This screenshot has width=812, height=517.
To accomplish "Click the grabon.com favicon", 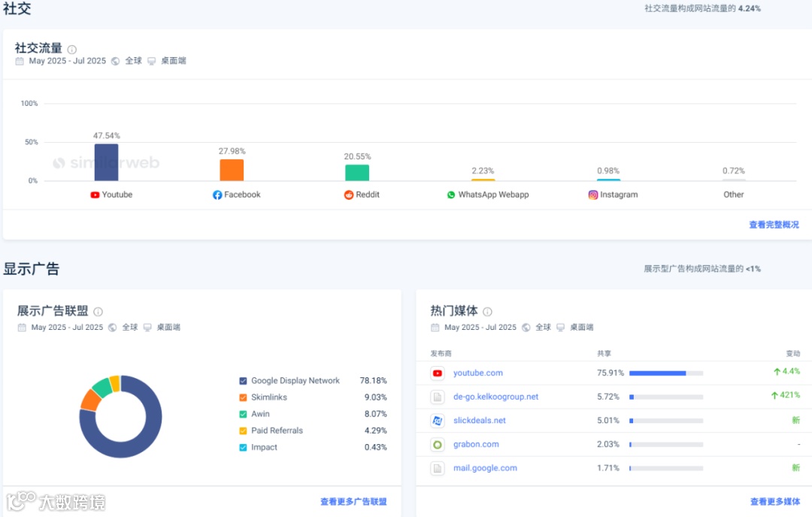I will 438,445.
